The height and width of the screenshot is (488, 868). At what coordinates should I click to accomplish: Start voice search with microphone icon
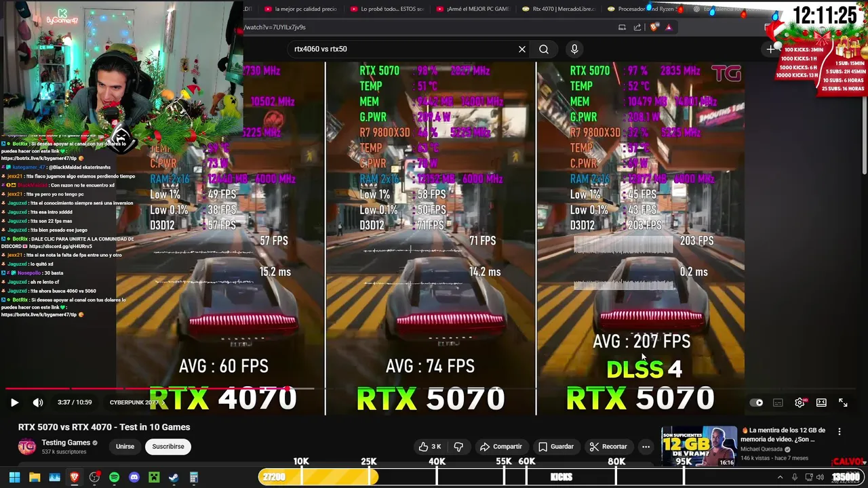(574, 49)
